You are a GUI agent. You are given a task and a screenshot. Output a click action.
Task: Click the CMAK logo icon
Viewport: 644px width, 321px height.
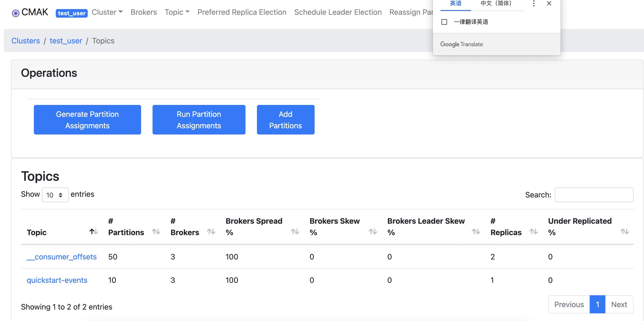point(15,13)
